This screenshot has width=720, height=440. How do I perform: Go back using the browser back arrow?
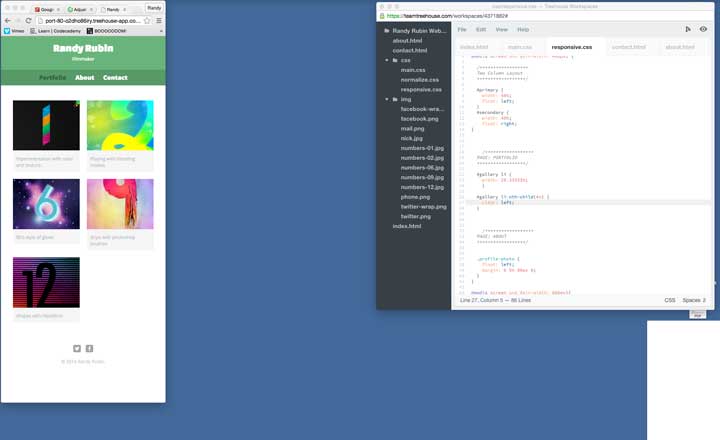click(7, 20)
